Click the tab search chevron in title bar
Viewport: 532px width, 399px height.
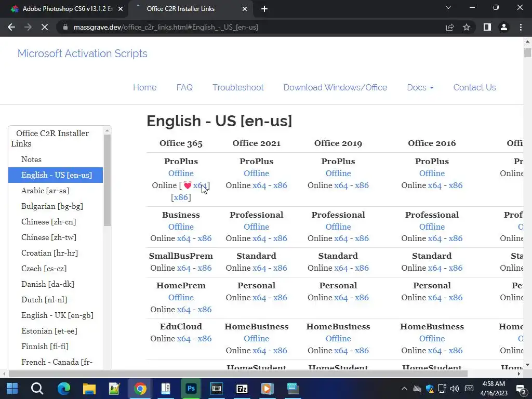coord(448,7)
